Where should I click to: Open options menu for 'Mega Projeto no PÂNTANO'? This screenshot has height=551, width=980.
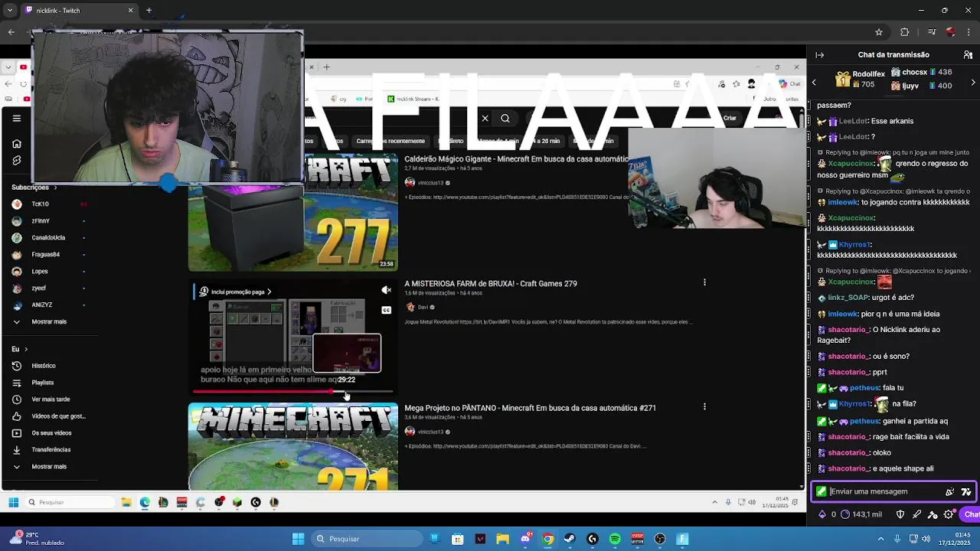[x=704, y=407]
